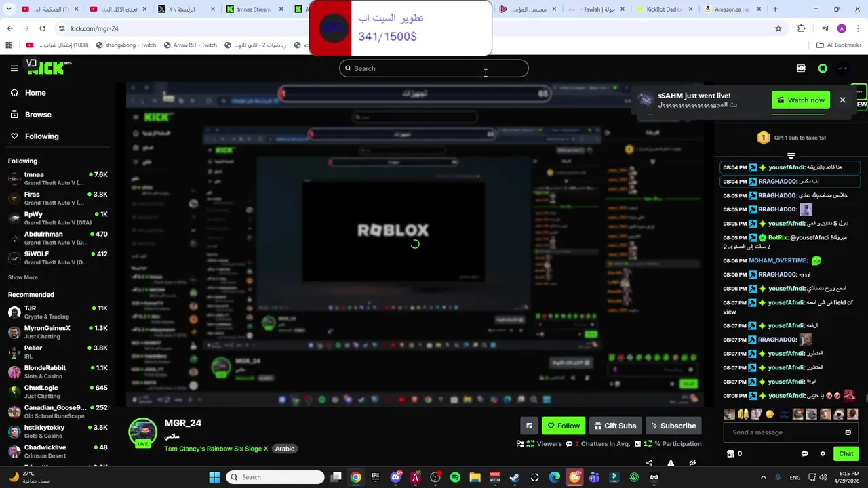This screenshot has width=868, height=488.
Task: Open a new browser tab
Action: coord(775,9)
